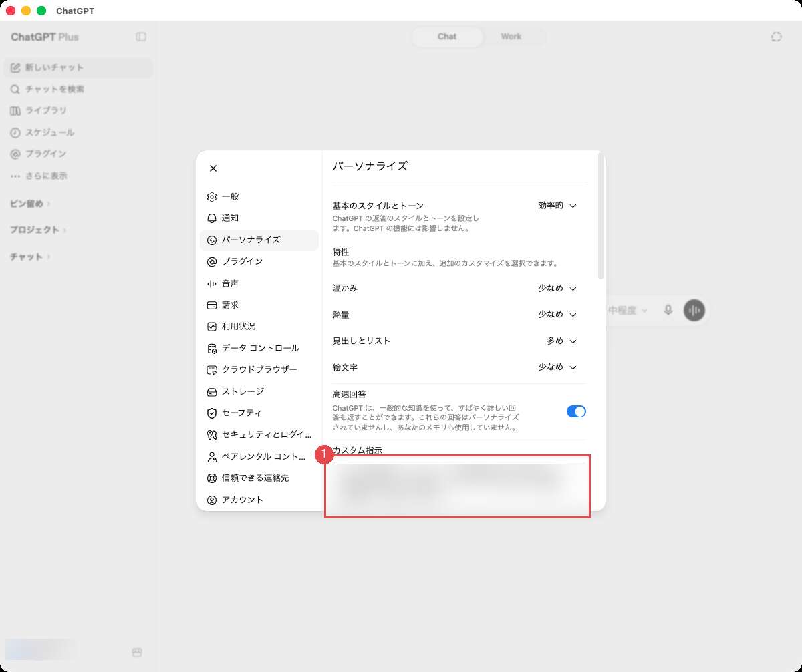Go to the アカウント settings section
The width and height of the screenshot is (802, 672).
tap(259, 500)
